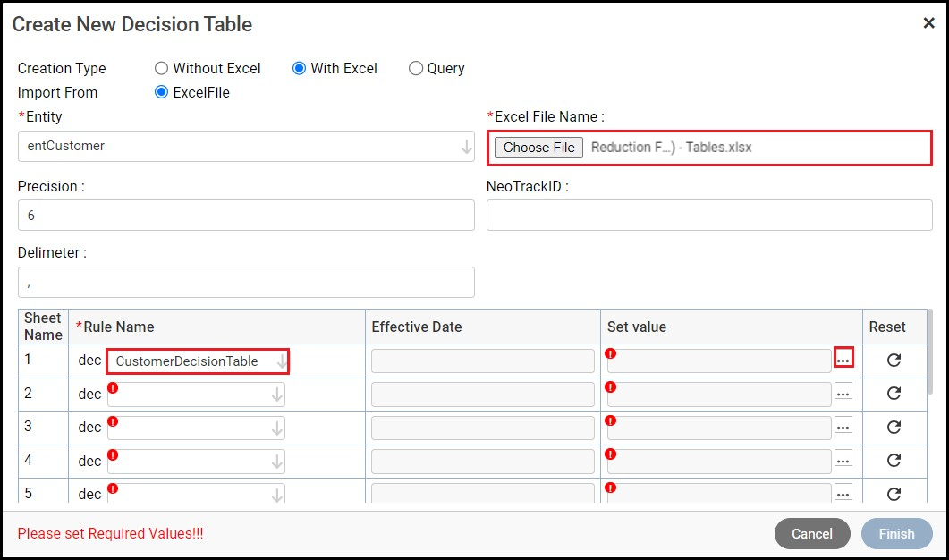The height and width of the screenshot is (560, 949).
Task: Click the Set value ellipsis for sheet 3
Action: [843, 427]
